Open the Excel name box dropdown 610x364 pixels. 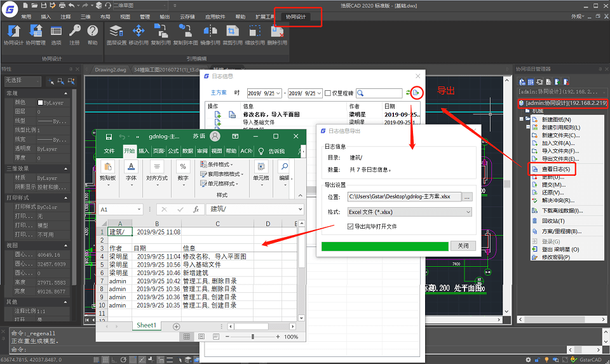139,209
